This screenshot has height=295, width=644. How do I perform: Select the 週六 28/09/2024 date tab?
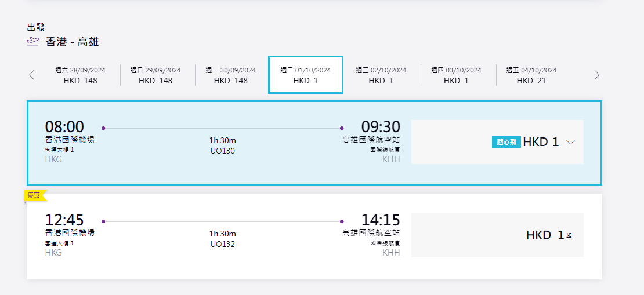click(x=80, y=75)
